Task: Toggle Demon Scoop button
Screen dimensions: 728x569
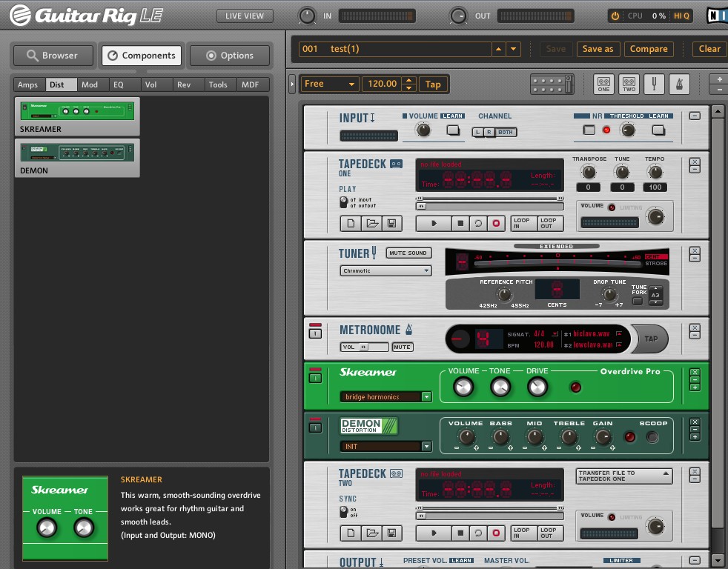Action: (652, 436)
